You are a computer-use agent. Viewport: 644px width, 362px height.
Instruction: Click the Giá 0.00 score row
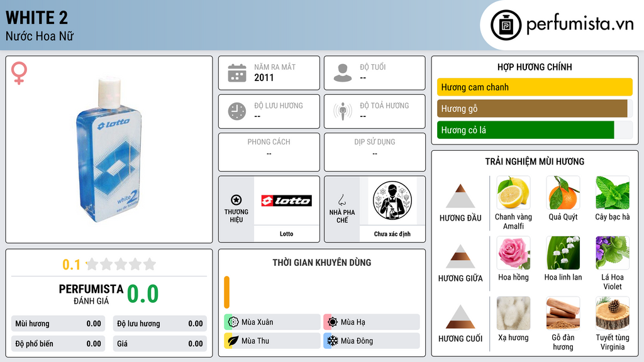(x=160, y=344)
